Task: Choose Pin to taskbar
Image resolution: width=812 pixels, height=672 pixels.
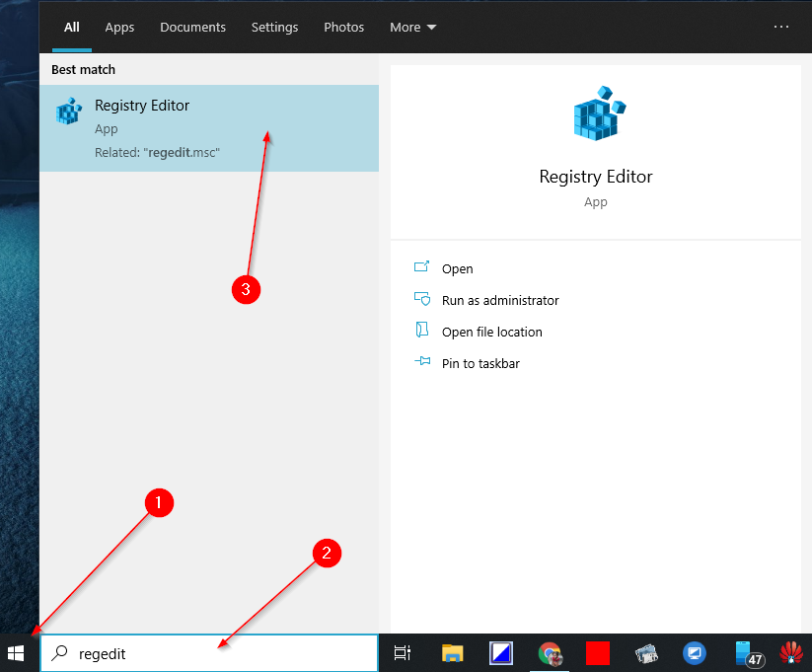Action: [480, 364]
